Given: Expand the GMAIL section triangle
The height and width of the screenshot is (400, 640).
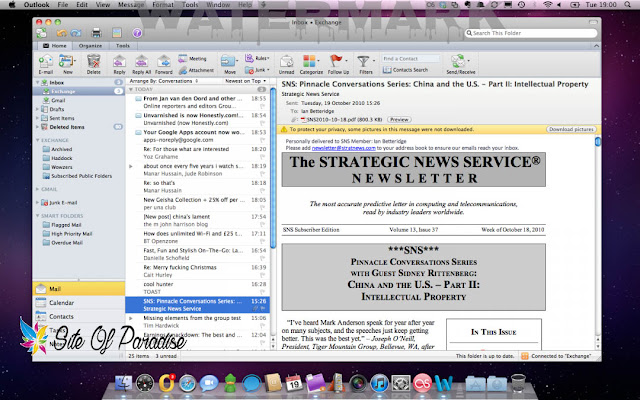Looking at the screenshot, I should [38, 189].
